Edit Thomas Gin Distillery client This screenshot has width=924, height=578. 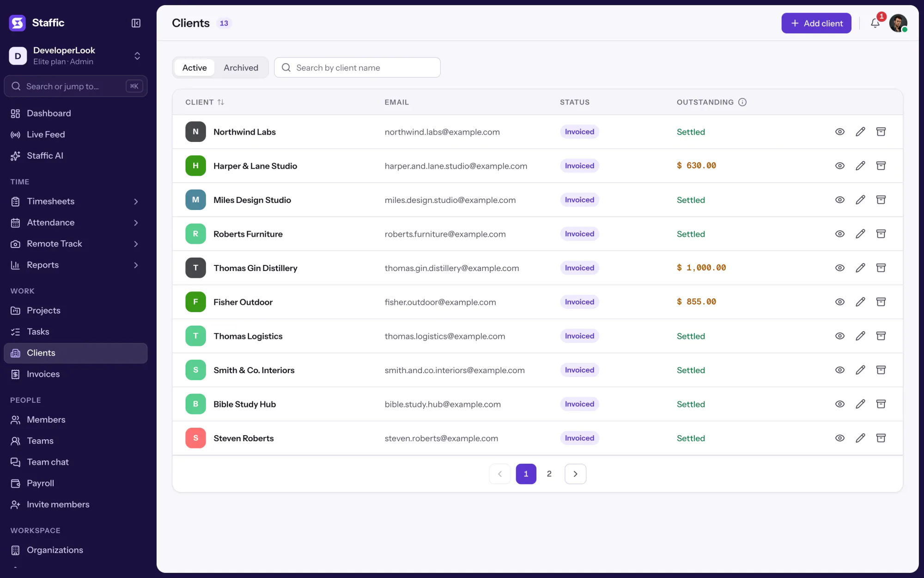(860, 268)
